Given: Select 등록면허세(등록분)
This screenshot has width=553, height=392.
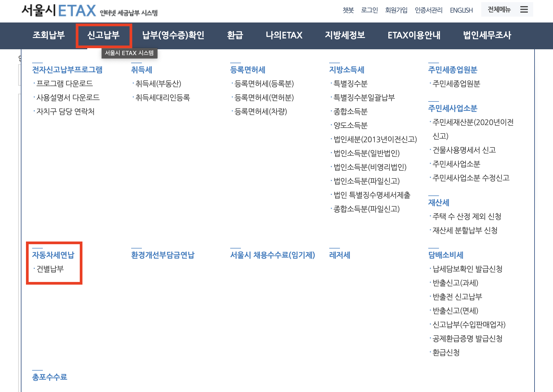Looking at the screenshot, I should coord(264,84).
